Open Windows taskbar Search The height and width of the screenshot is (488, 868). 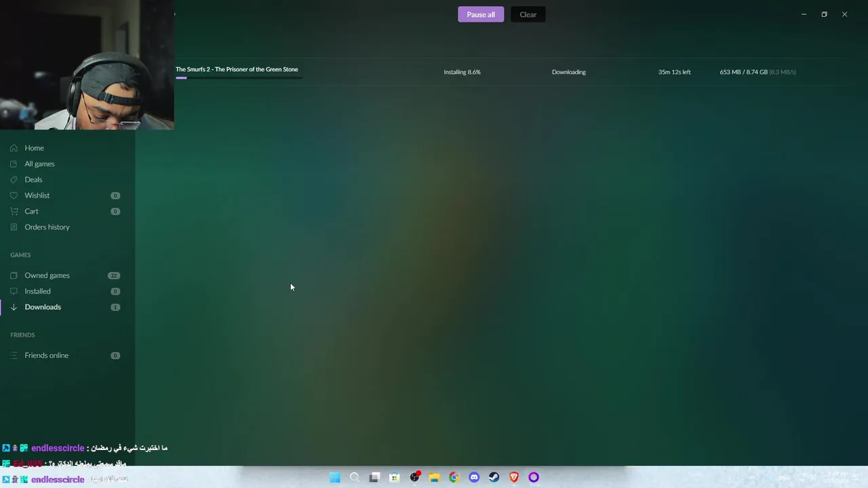pos(355,477)
